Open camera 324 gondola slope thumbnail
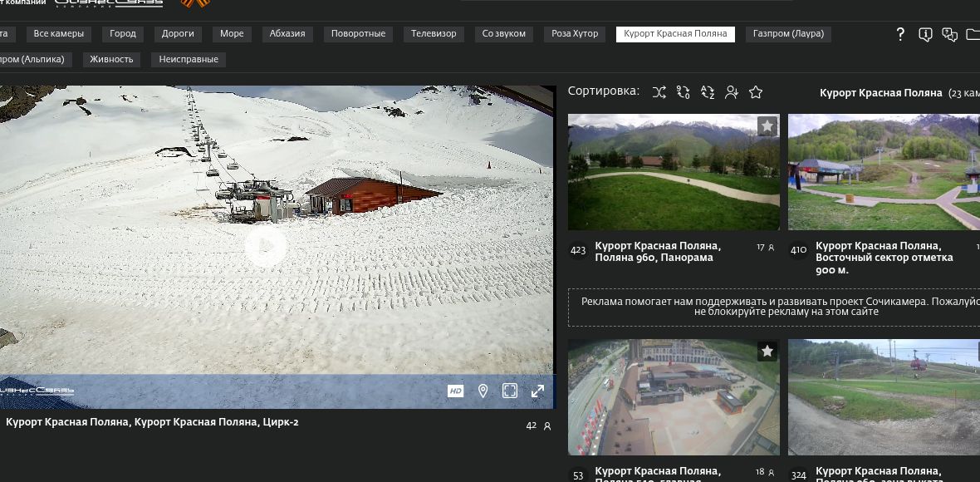Viewport: 980px width, 482px height. 884,397
